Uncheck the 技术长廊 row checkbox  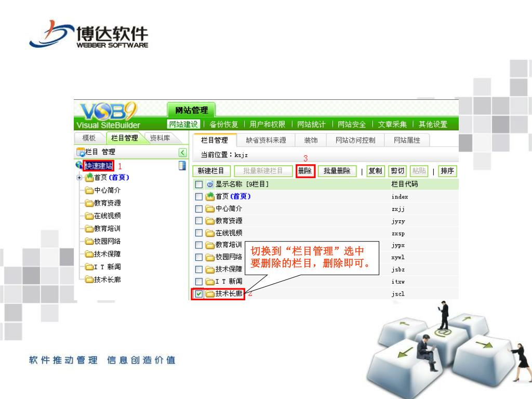(199, 294)
